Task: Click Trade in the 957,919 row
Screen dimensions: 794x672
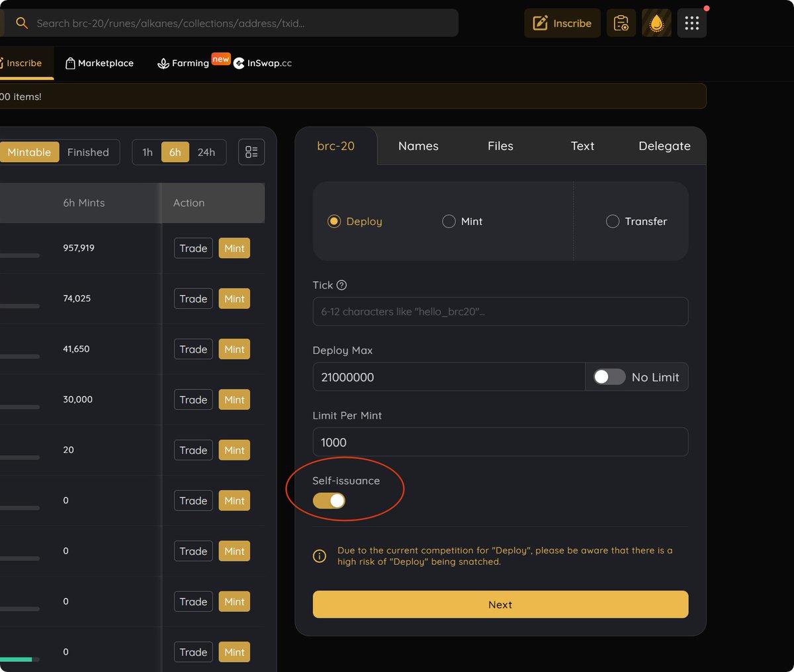Action: click(193, 248)
